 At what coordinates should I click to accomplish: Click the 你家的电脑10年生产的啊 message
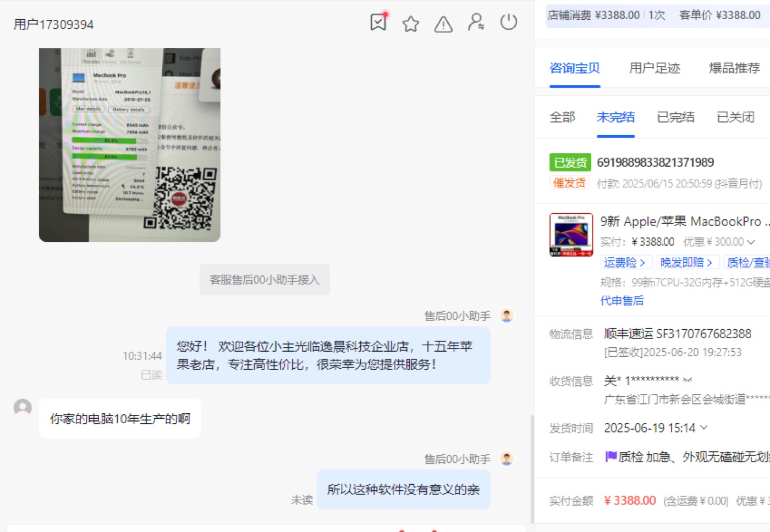click(x=120, y=419)
